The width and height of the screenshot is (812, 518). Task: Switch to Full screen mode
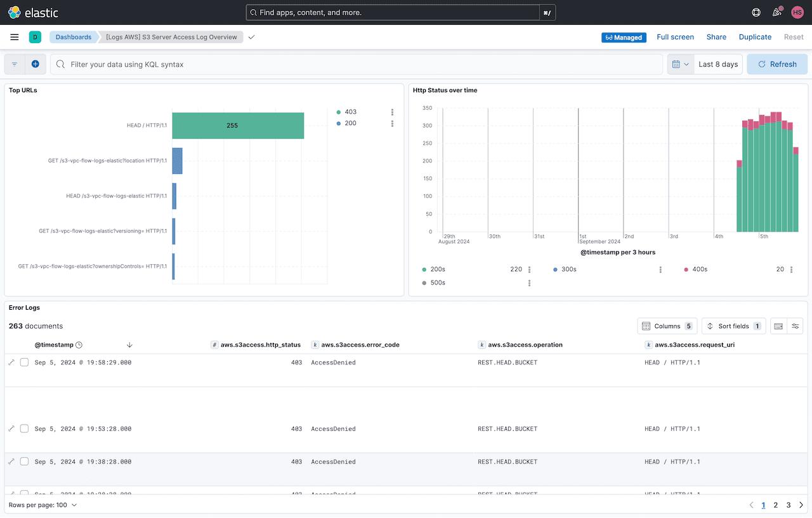point(675,37)
